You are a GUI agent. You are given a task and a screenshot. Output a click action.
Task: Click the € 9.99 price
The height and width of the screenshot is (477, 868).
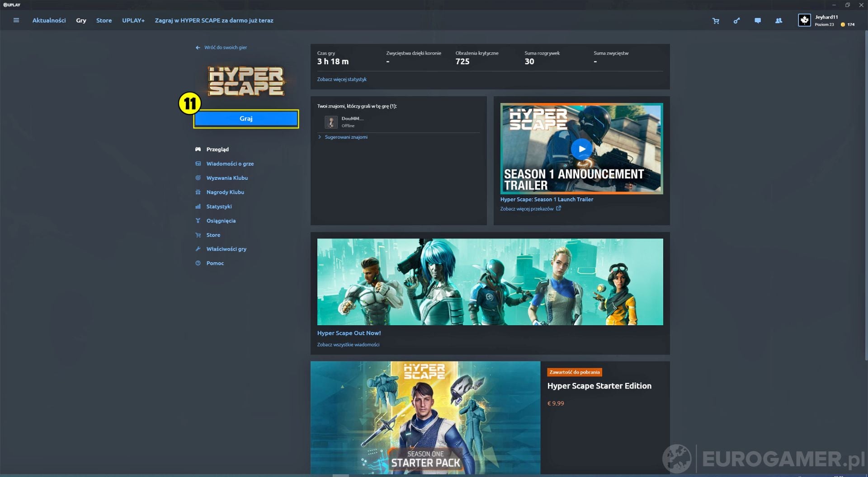(x=556, y=403)
